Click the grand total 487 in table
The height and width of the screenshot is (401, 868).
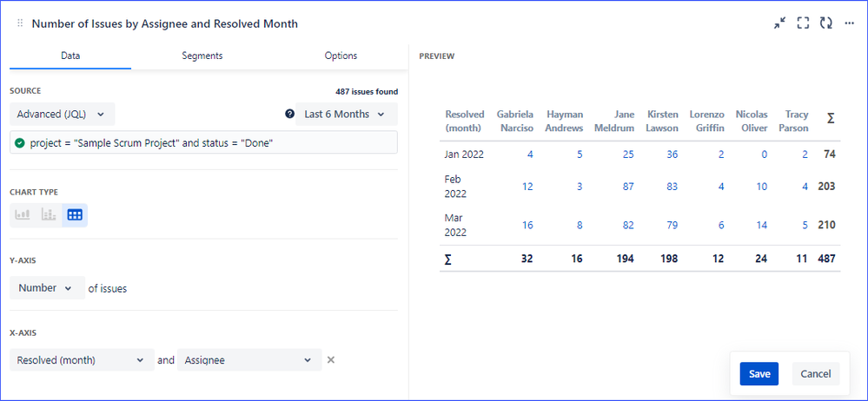click(826, 259)
